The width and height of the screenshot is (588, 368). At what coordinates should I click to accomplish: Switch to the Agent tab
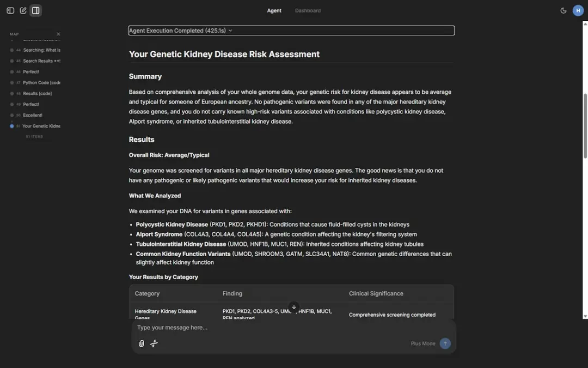click(x=274, y=10)
